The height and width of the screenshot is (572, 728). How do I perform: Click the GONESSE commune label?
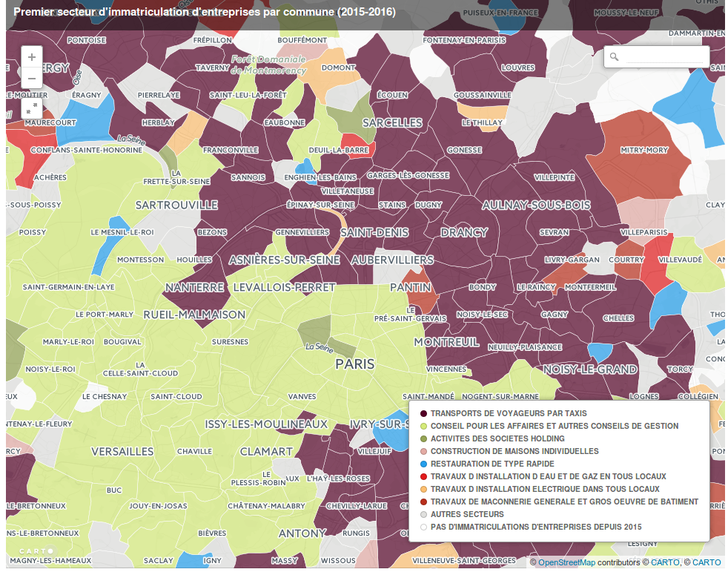pyautogui.click(x=464, y=150)
